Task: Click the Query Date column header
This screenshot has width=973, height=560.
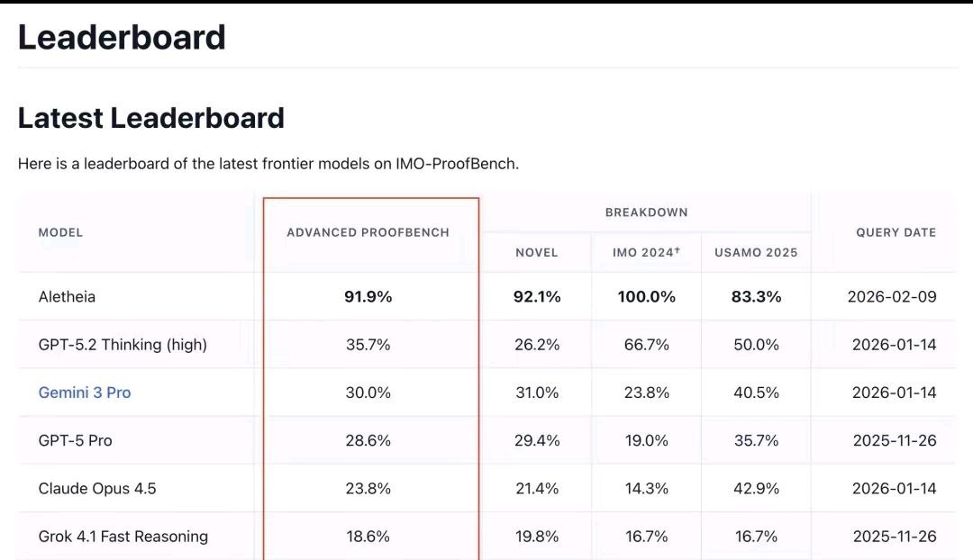Action: [896, 232]
